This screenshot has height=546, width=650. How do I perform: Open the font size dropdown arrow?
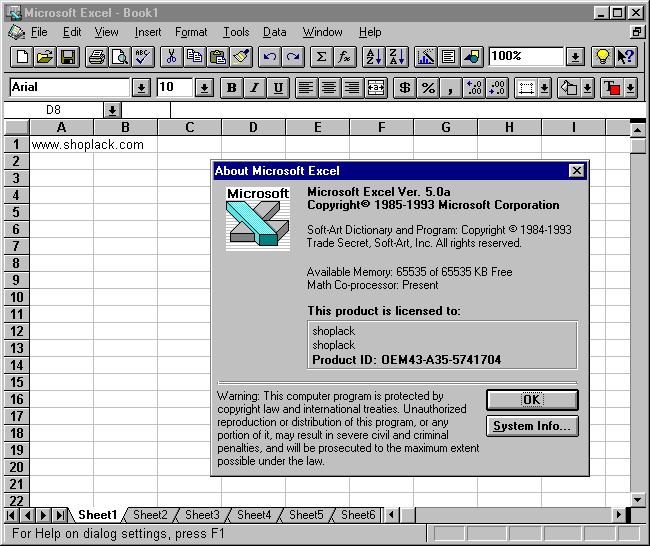pyautogui.click(x=204, y=88)
